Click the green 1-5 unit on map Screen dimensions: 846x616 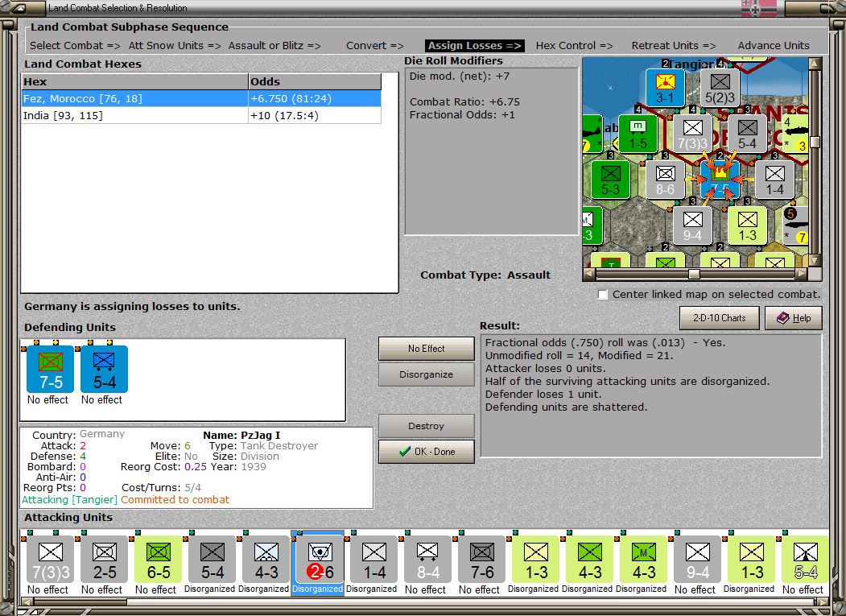tap(638, 134)
